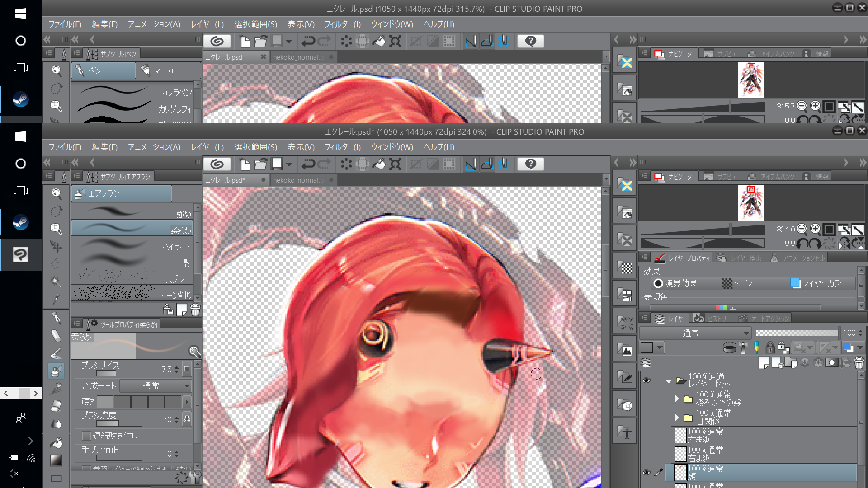868x488 pixels.
Task: Open CLIP STUDIO launcher in front window
Action: pos(217,164)
